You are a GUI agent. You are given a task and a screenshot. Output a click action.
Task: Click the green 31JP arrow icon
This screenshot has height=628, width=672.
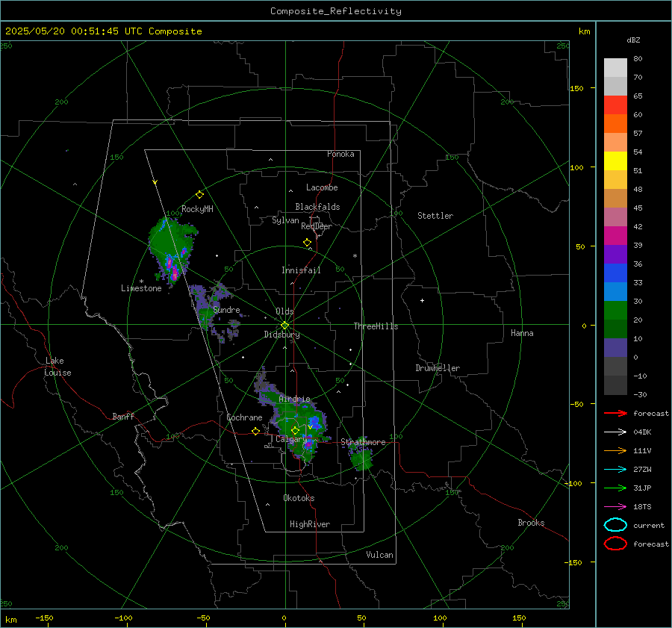coord(615,488)
